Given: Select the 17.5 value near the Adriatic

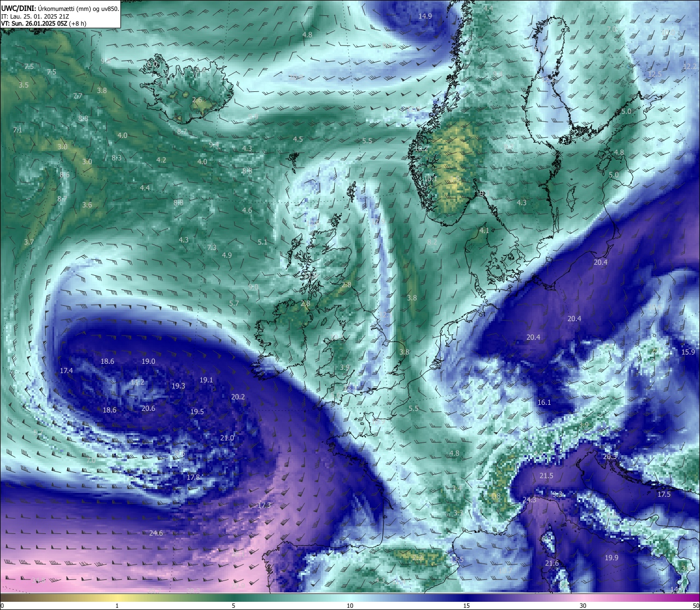Looking at the screenshot, I should coord(664,494).
